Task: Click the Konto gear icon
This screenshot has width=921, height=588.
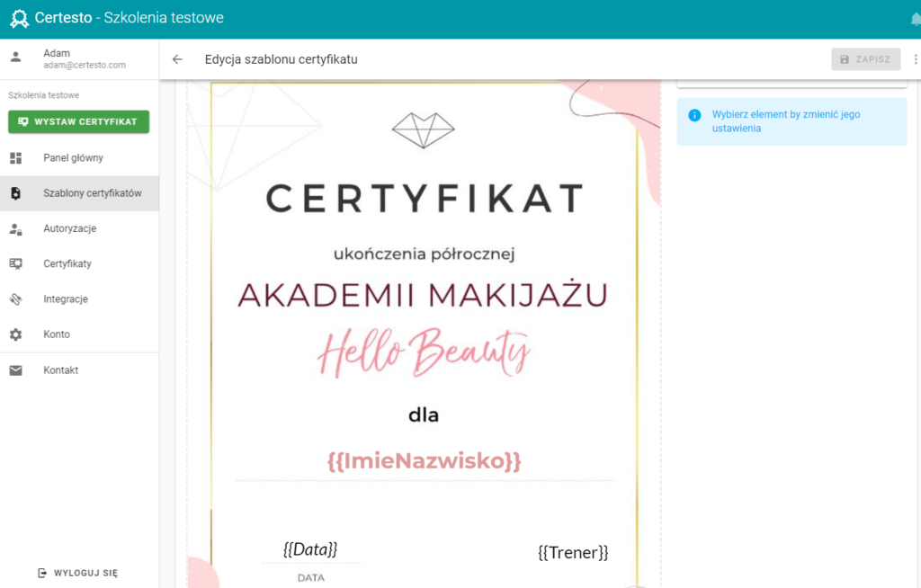Action: click(x=16, y=334)
